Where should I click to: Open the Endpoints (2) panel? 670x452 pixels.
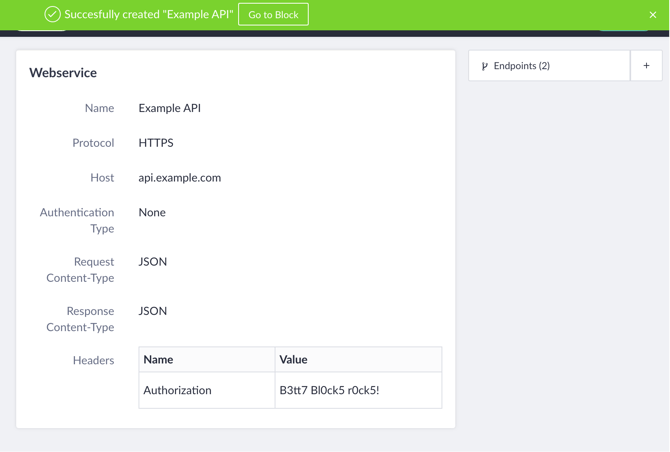pyautogui.click(x=549, y=66)
